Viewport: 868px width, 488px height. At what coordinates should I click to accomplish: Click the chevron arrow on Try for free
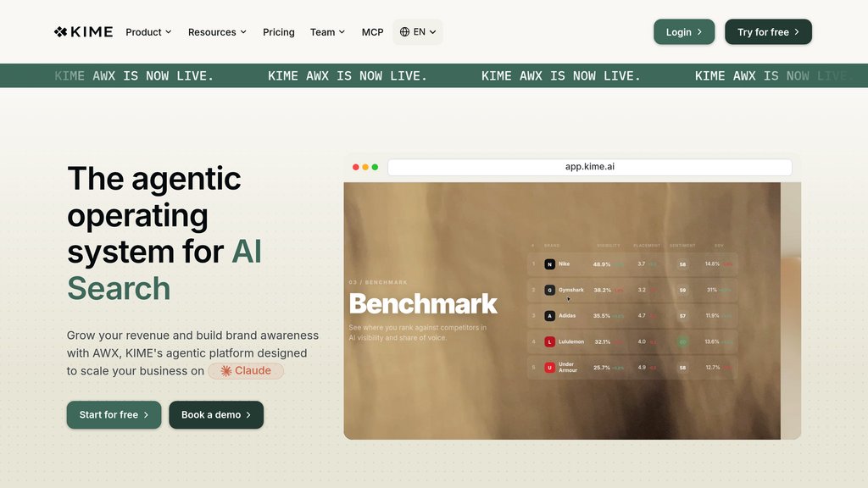pos(797,32)
